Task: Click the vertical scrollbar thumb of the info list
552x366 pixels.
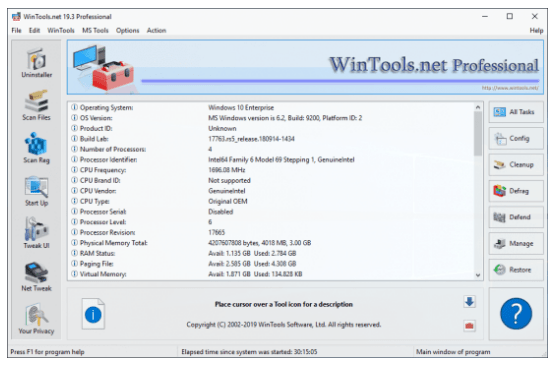Action: (478, 134)
